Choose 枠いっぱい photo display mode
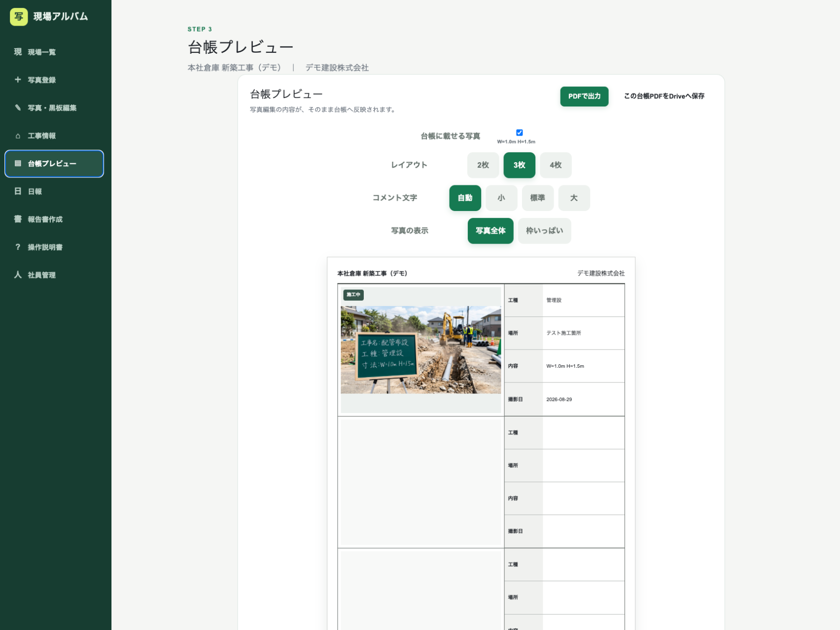 tap(544, 231)
